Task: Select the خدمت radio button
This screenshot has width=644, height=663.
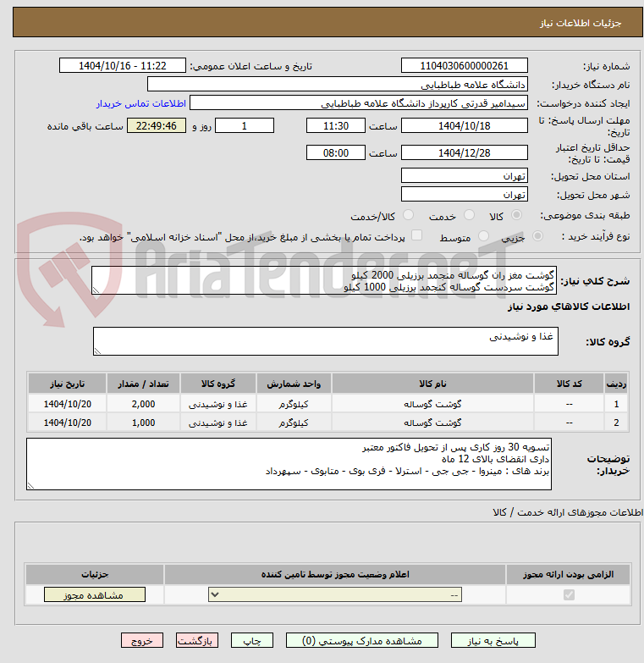Action: pyautogui.click(x=469, y=215)
